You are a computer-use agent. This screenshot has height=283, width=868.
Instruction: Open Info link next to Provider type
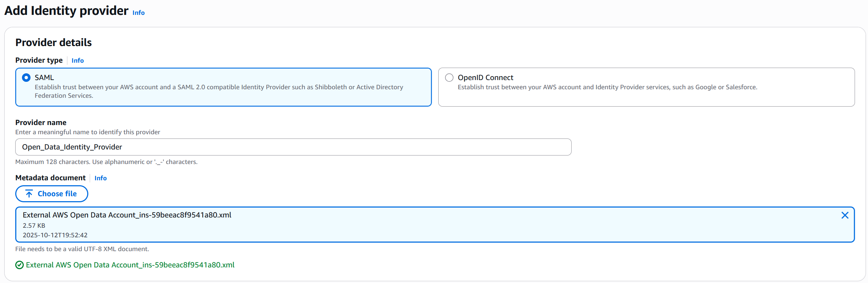tap(78, 61)
